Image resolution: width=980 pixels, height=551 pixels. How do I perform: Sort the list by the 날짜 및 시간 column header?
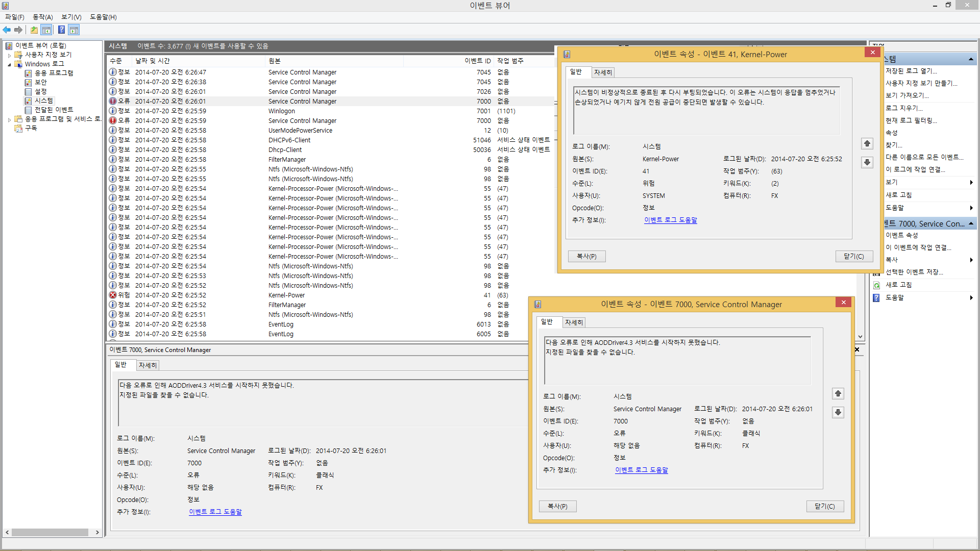tap(199, 61)
